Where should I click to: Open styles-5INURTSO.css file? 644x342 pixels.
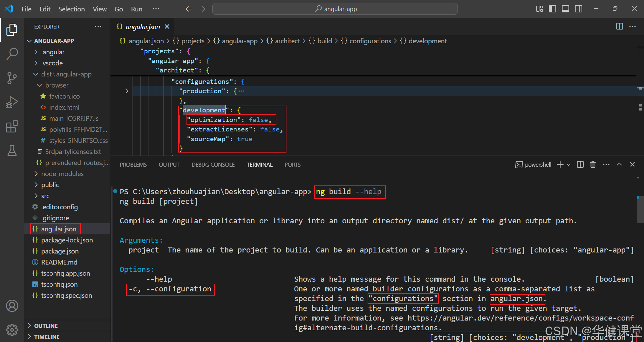[x=67, y=140]
